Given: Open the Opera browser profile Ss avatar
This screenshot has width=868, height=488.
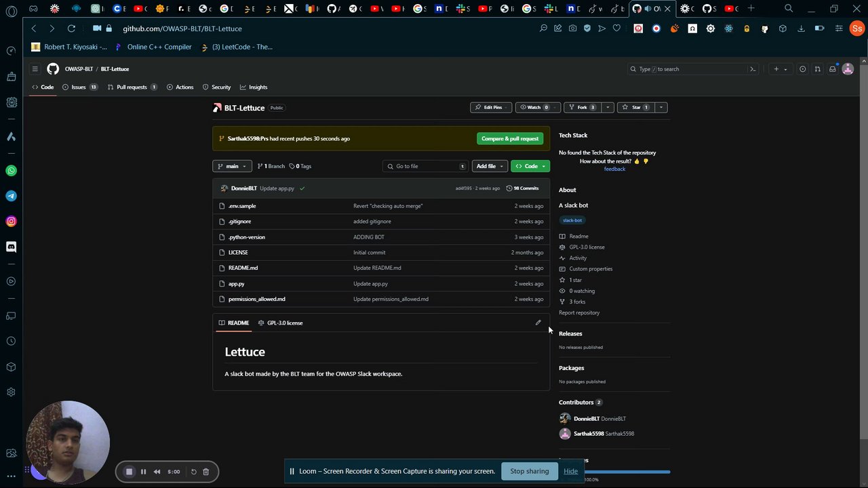Looking at the screenshot, I should 857,28.
